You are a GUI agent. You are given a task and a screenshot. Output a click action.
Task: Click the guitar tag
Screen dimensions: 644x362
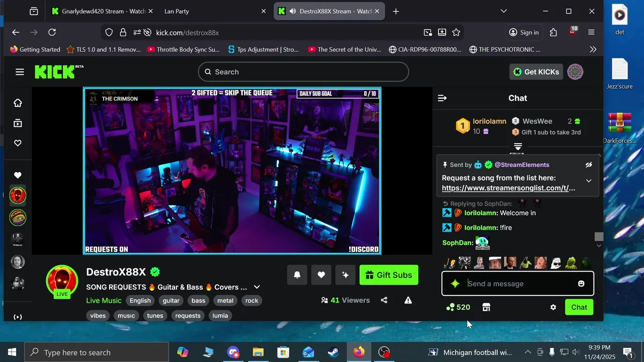click(171, 301)
